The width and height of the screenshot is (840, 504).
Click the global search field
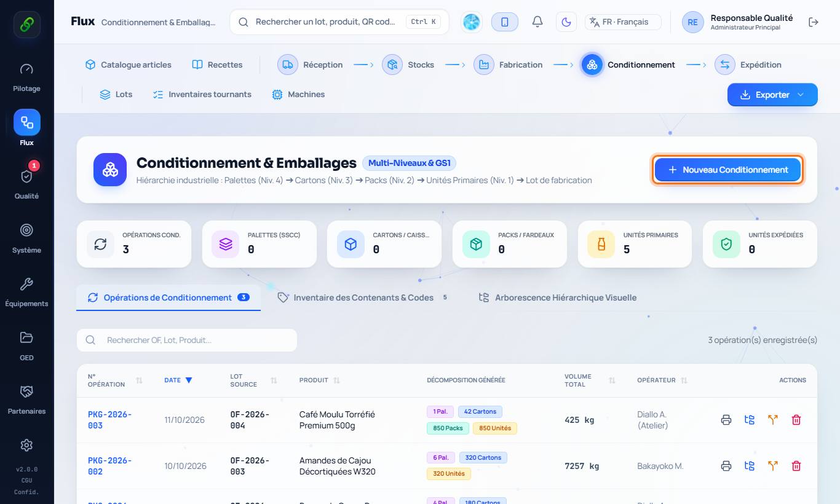click(x=339, y=22)
